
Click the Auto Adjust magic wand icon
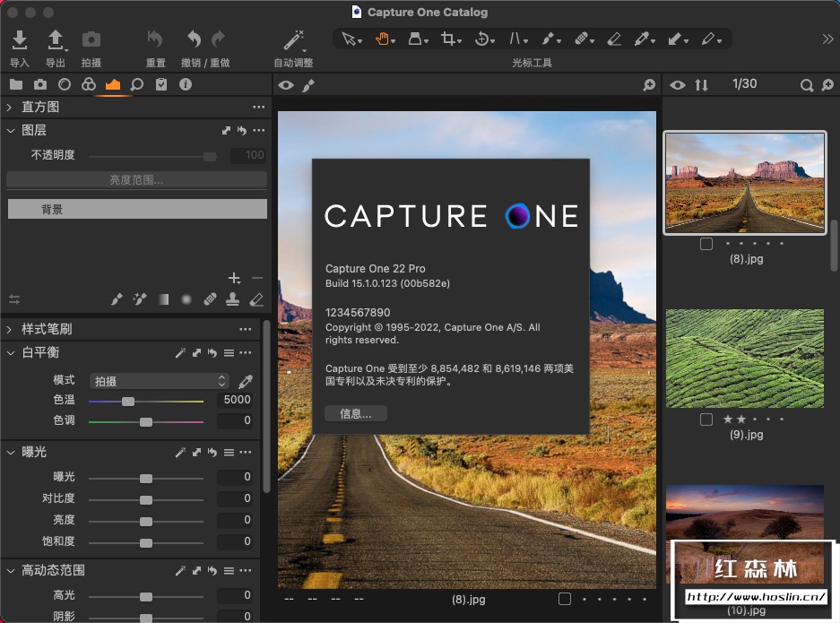click(x=293, y=40)
